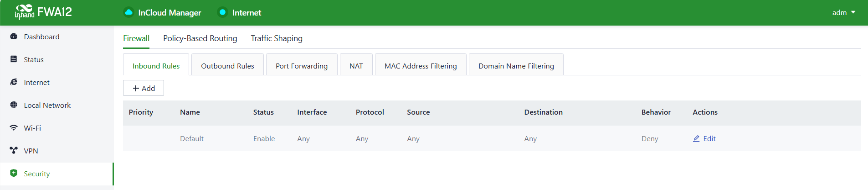The width and height of the screenshot is (868, 190).
Task: Click the Security shield icon in sidebar
Action: pyautogui.click(x=14, y=174)
